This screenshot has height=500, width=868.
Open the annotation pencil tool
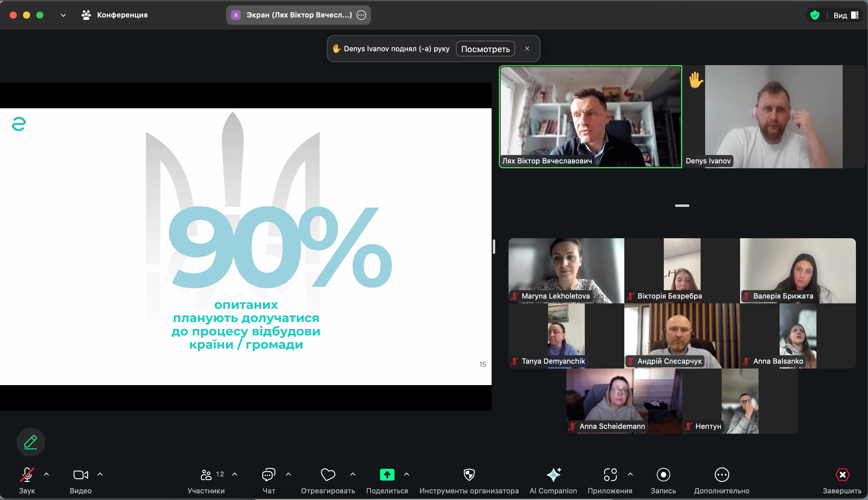click(x=30, y=442)
